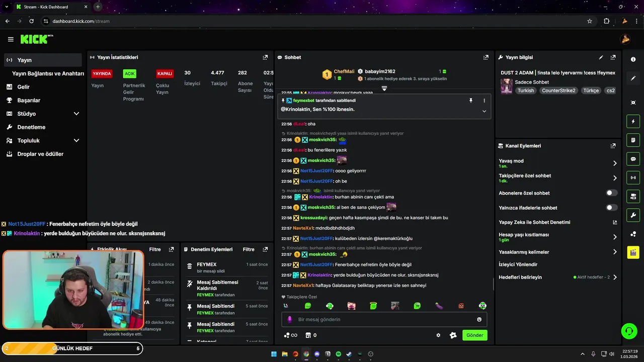Click the Spotify icon in Windows taskbar

pyautogui.click(x=338, y=354)
